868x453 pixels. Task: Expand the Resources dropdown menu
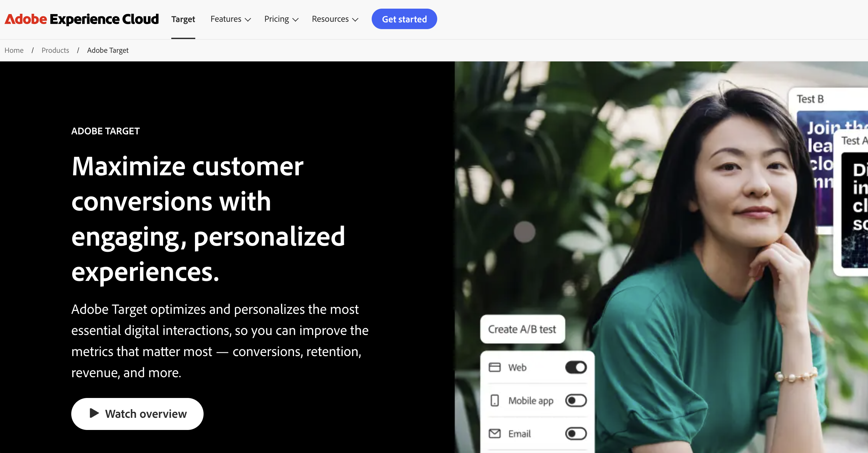335,19
